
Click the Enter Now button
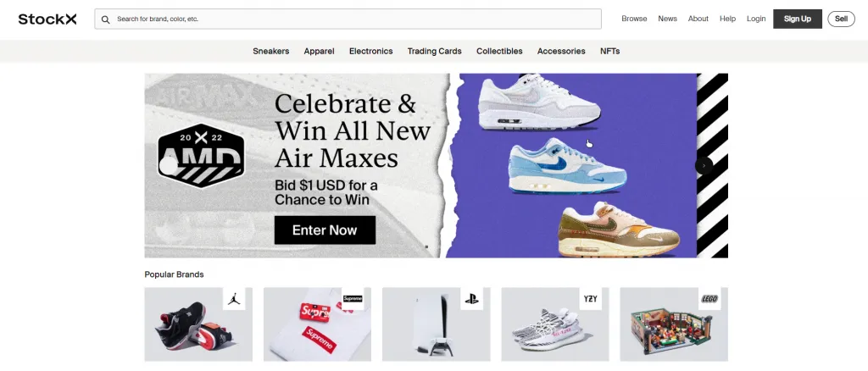tap(325, 230)
